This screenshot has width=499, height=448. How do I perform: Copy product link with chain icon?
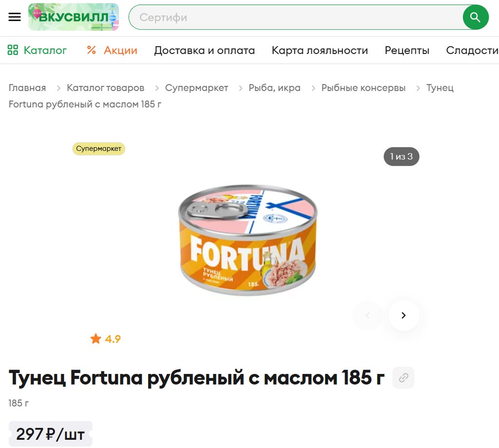(403, 378)
